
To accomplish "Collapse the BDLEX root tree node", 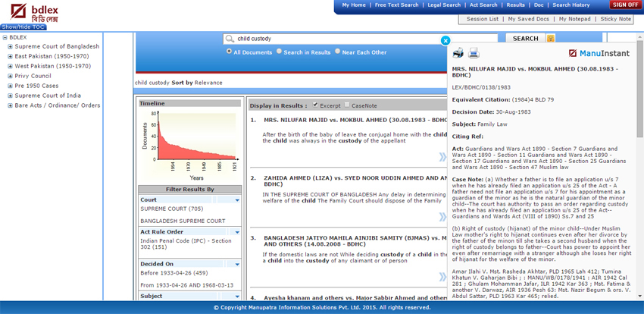I will point(5,37).
